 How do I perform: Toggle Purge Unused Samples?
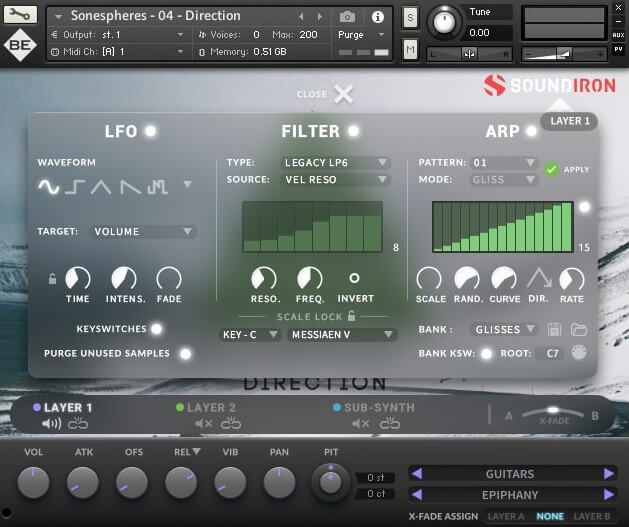point(185,354)
